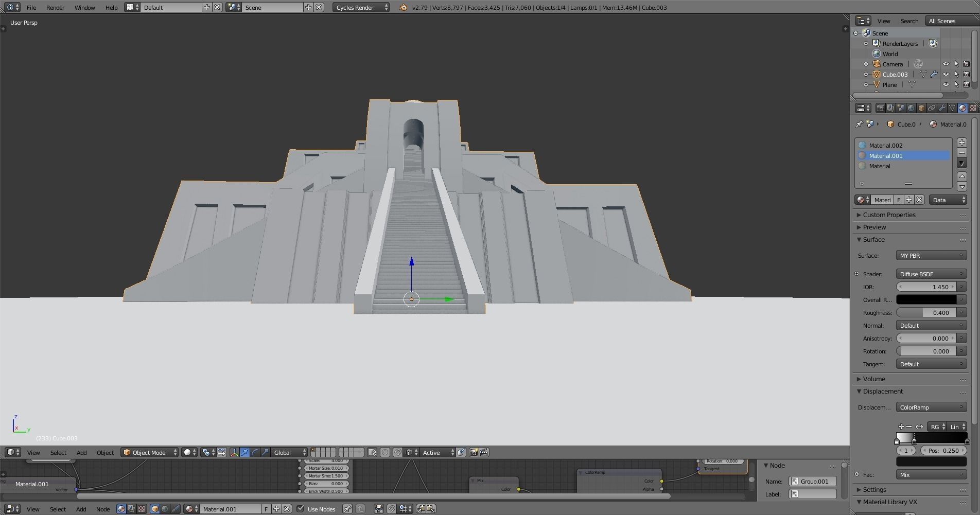
Task: Open the Material properties tab
Action: tap(962, 108)
